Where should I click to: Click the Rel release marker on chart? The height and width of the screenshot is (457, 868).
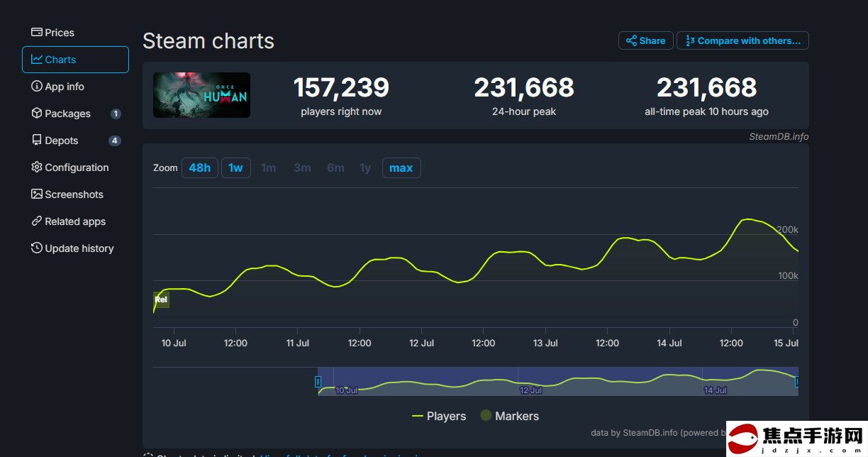tap(162, 299)
